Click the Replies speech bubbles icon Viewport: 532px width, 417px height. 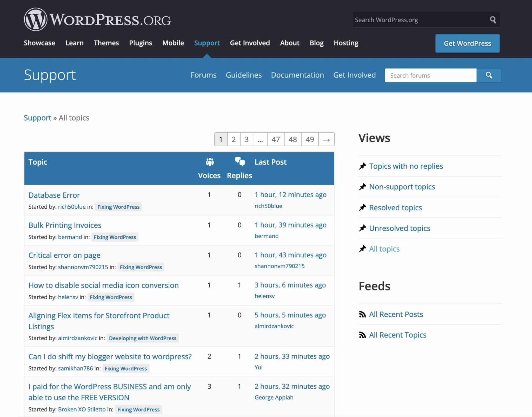[240, 161]
